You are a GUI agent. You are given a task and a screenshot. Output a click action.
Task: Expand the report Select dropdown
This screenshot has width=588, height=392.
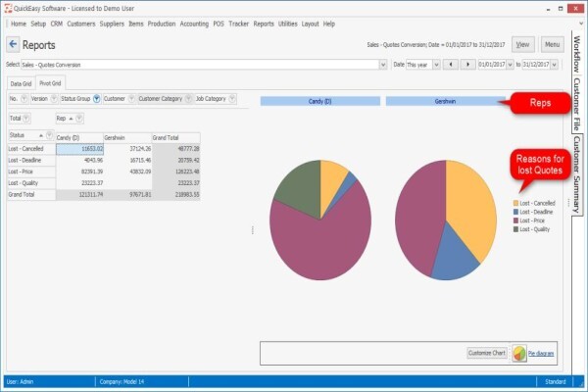[x=383, y=65]
